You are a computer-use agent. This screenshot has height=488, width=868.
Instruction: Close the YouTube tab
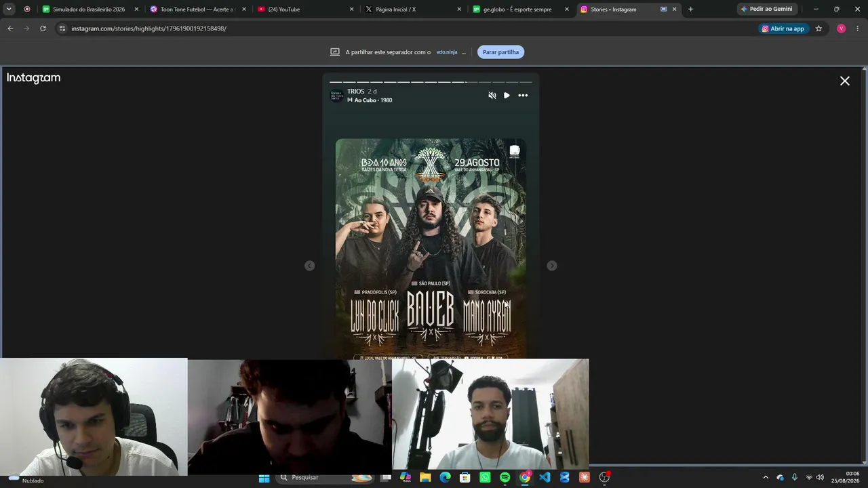[352, 9]
